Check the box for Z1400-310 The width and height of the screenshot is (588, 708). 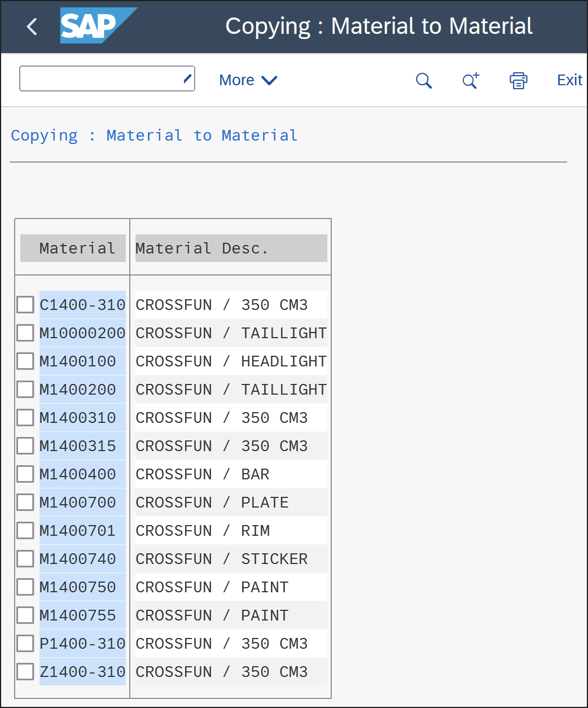point(25,672)
